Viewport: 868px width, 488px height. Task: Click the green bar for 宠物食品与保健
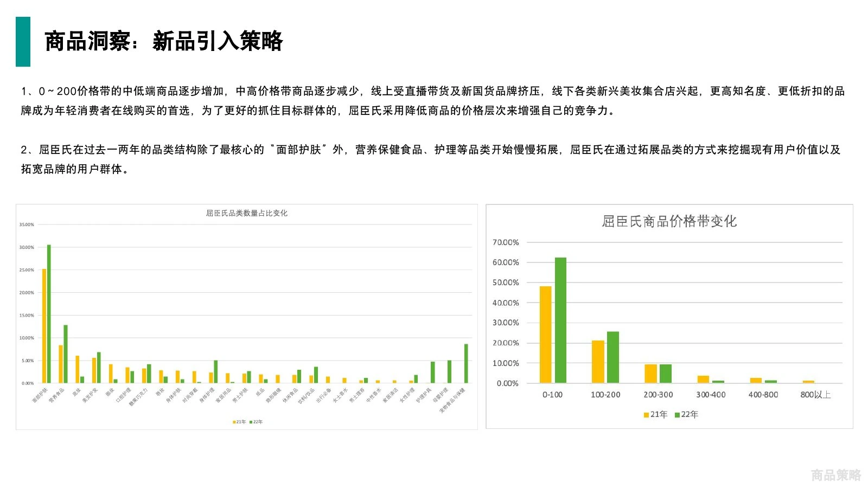pyautogui.click(x=466, y=364)
